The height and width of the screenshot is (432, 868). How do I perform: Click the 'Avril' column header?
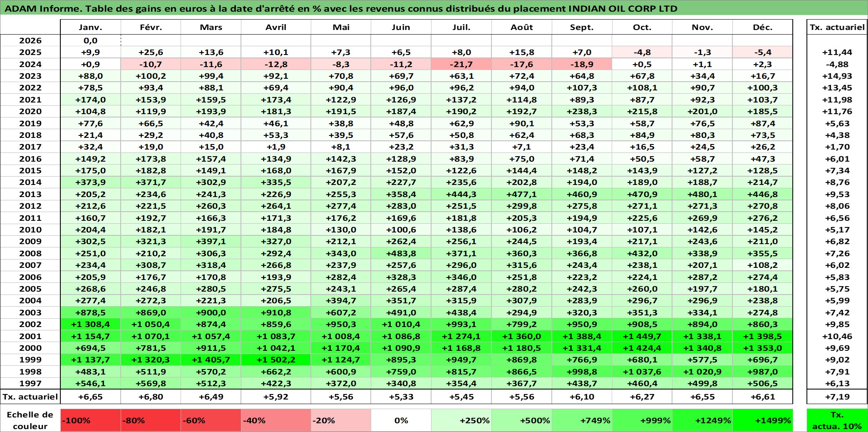(276, 27)
